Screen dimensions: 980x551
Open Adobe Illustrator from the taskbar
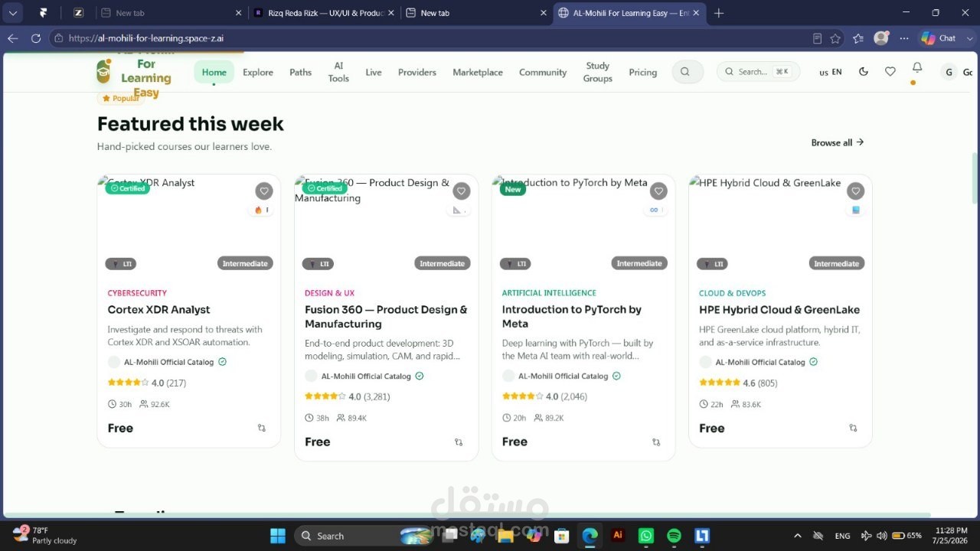click(618, 536)
